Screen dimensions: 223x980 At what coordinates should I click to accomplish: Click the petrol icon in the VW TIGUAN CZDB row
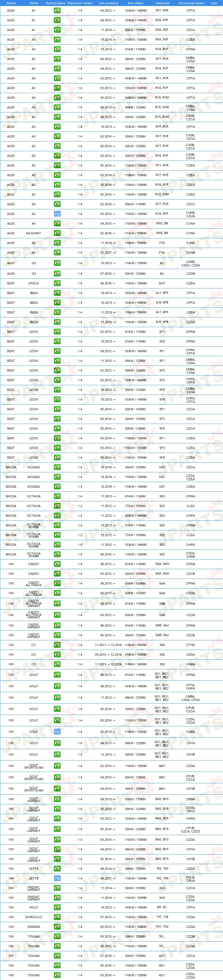[57, 937]
